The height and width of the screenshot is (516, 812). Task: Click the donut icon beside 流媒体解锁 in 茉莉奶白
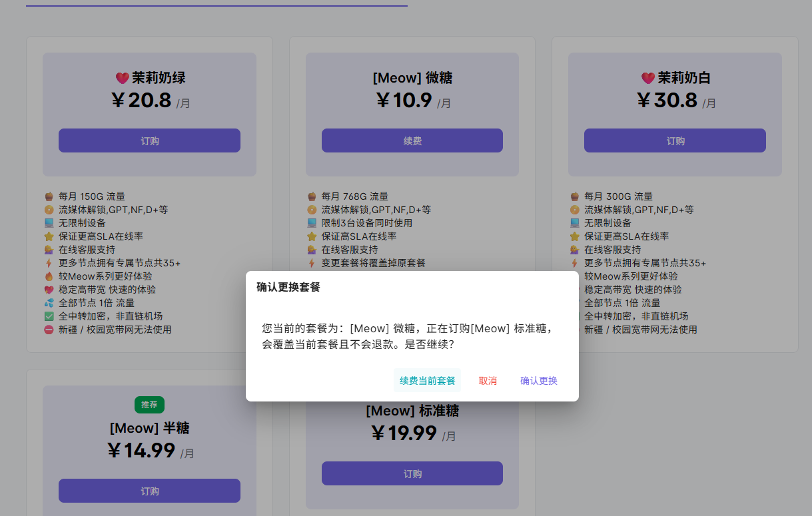coord(574,210)
